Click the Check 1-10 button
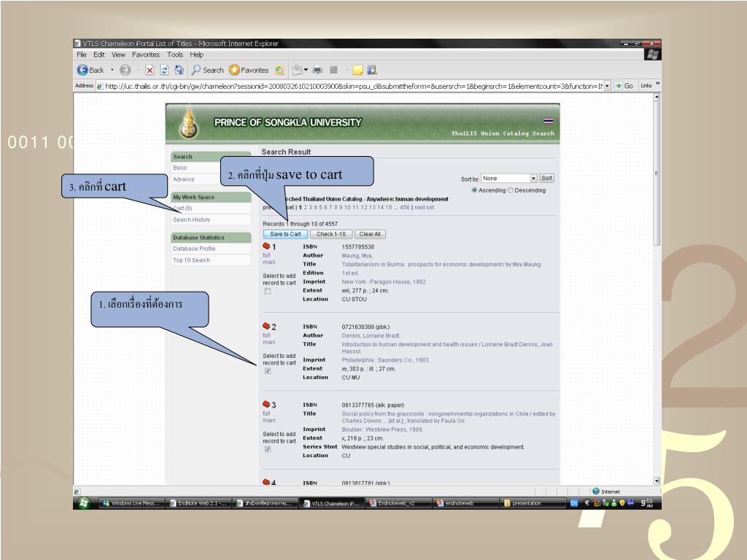747x560 pixels. pyautogui.click(x=331, y=234)
